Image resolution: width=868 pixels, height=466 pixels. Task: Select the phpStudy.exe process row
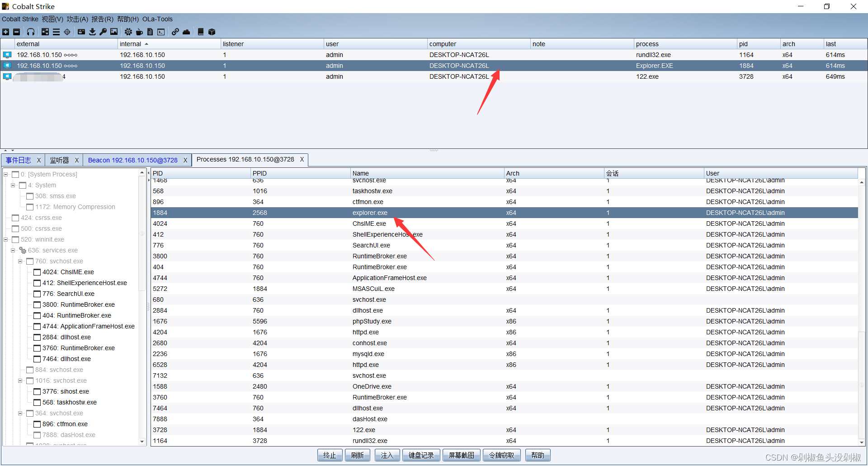[x=504, y=321]
